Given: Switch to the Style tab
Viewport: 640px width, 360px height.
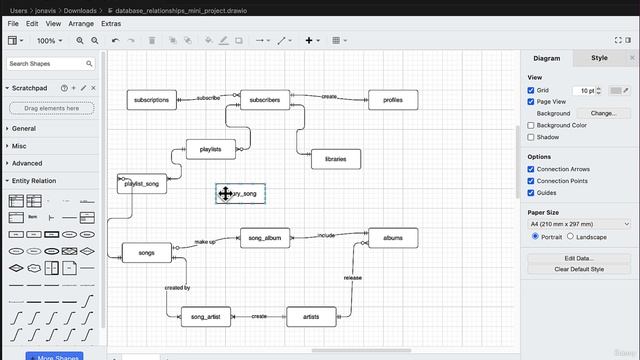Looking at the screenshot, I should coord(599,58).
